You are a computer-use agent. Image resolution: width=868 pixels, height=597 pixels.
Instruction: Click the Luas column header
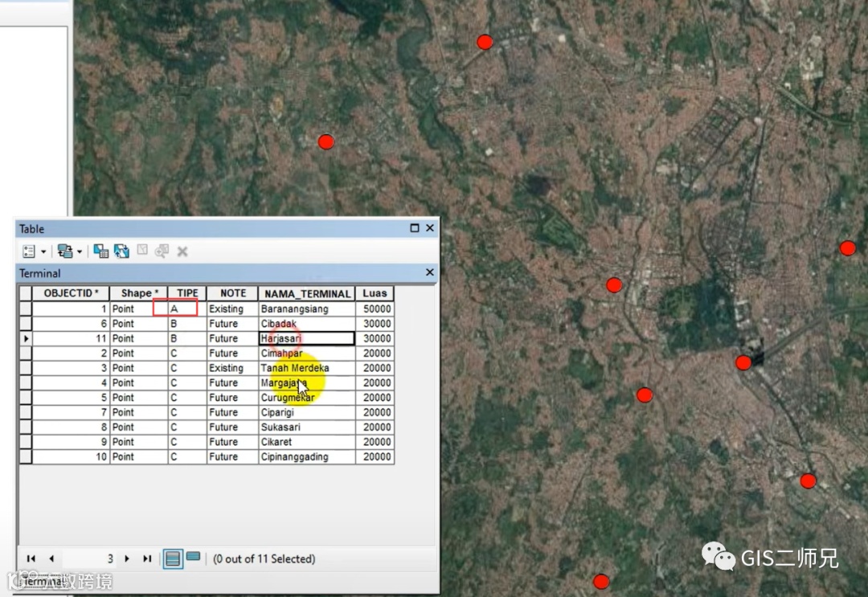[x=375, y=293]
